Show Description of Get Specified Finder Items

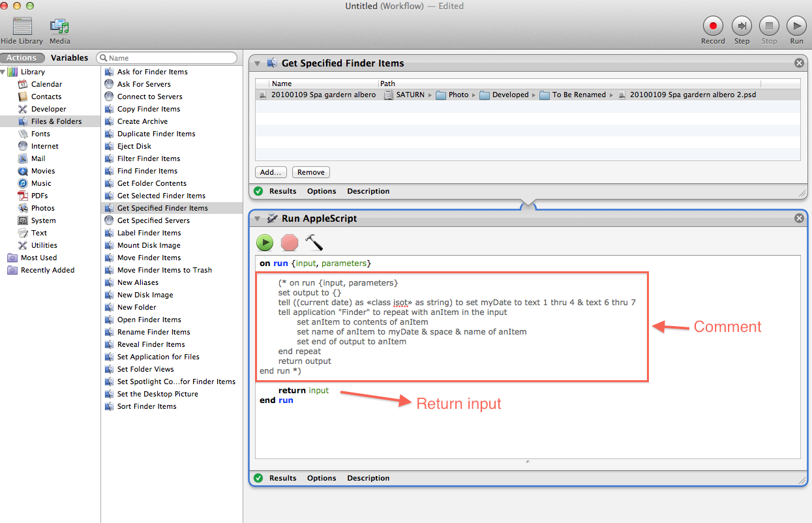click(x=368, y=191)
